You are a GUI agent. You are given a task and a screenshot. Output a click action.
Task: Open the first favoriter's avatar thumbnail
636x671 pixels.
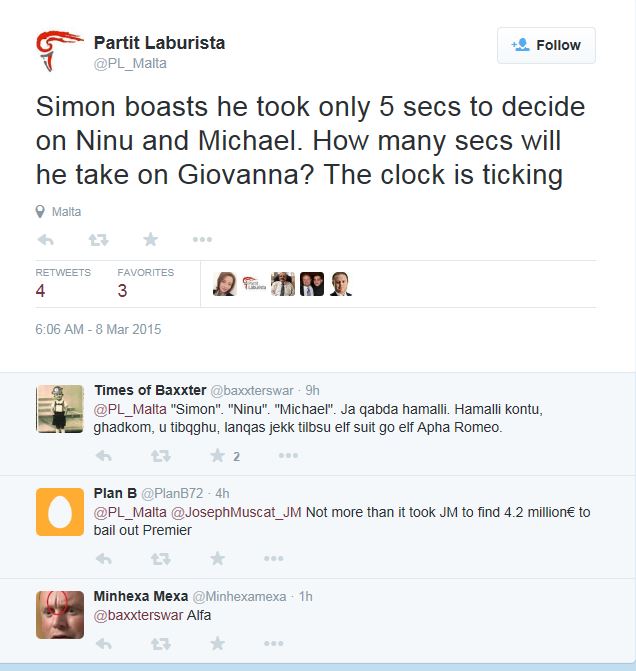pyautogui.click(x=224, y=284)
